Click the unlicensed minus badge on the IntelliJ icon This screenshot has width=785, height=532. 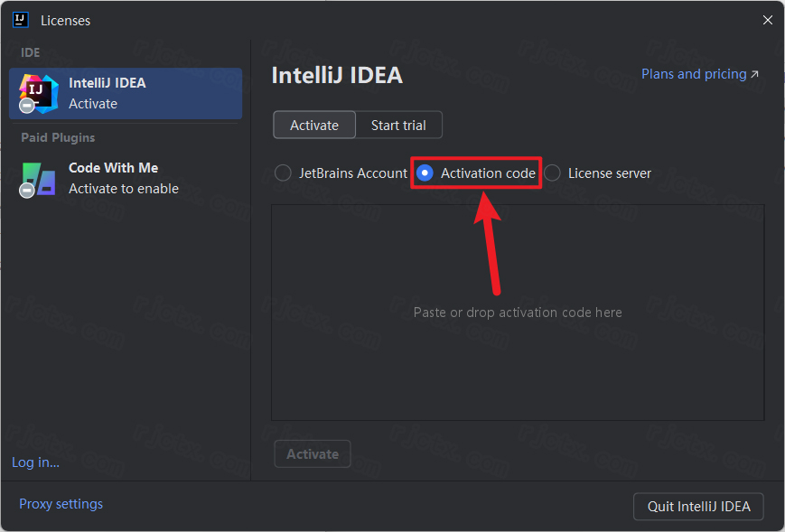27,106
